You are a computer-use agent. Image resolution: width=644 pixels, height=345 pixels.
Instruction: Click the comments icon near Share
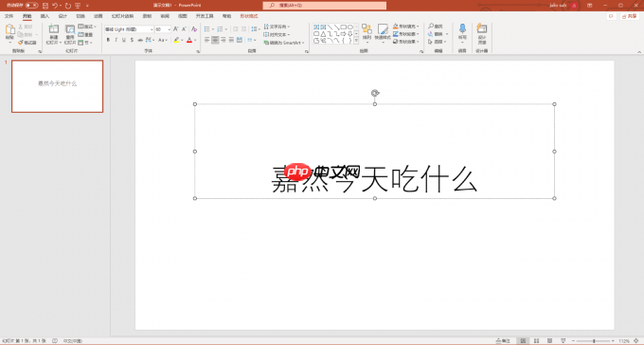click(x=611, y=16)
